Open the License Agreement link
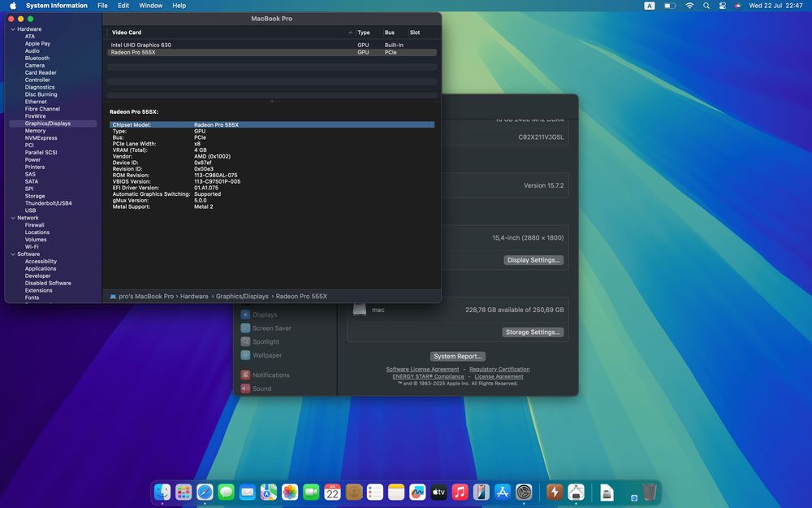812x508 pixels. point(499,377)
